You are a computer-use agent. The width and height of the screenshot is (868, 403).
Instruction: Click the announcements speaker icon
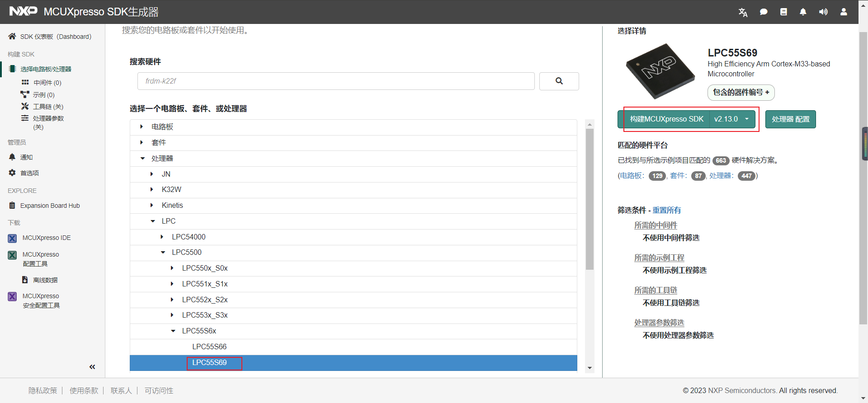click(823, 12)
